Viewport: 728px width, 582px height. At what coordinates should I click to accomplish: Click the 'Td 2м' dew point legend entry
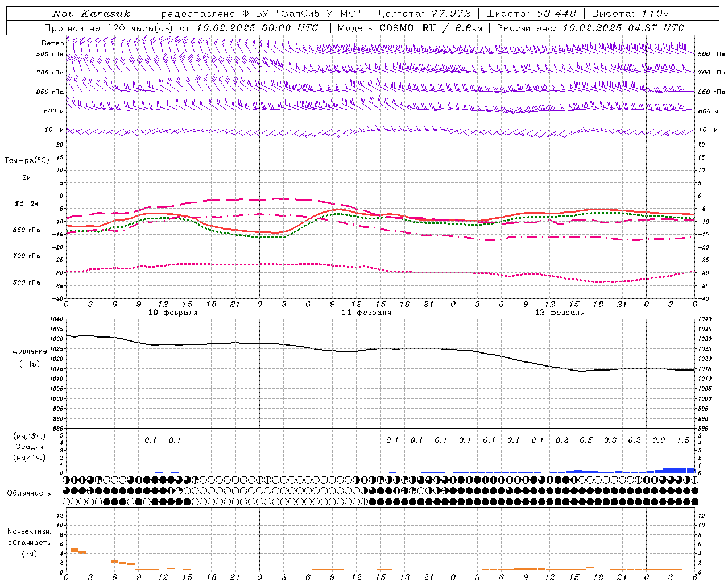click(x=27, y=203)
